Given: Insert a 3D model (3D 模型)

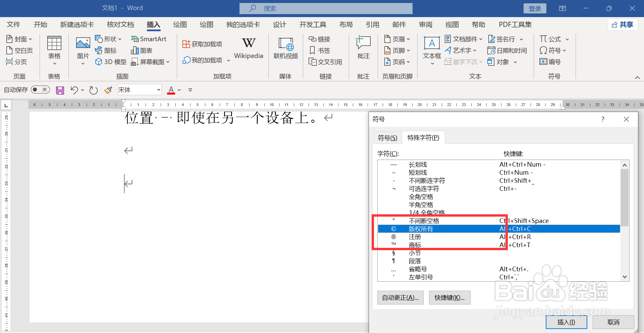Looking at the screenshot, I should pos(111,62).
